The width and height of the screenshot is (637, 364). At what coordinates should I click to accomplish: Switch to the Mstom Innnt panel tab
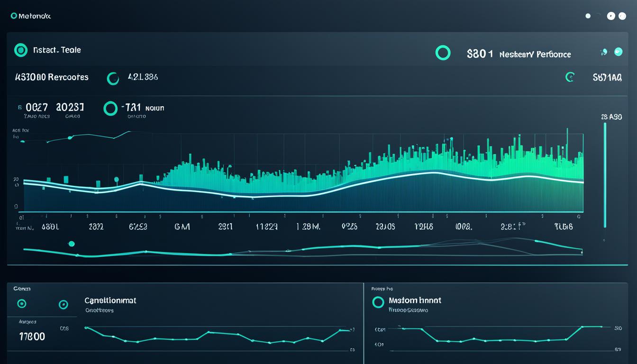(x=415, y=300)
